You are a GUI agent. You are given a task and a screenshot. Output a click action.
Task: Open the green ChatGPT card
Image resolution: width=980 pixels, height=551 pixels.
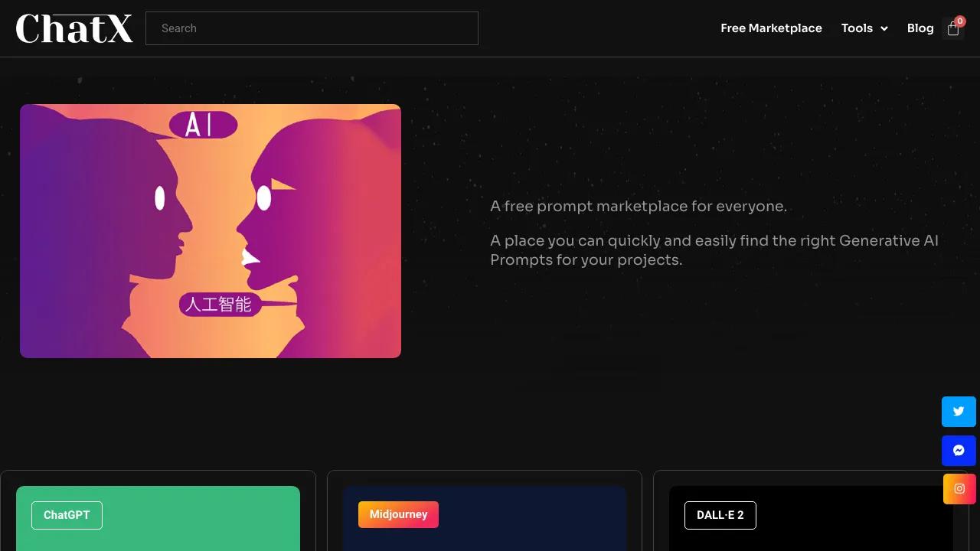point(158,518)
